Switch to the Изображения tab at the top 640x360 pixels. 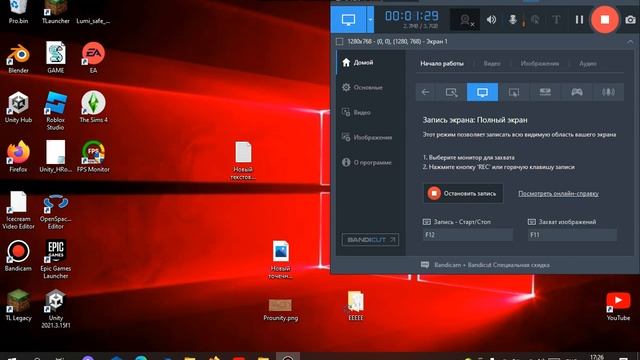tap(540, 64)
